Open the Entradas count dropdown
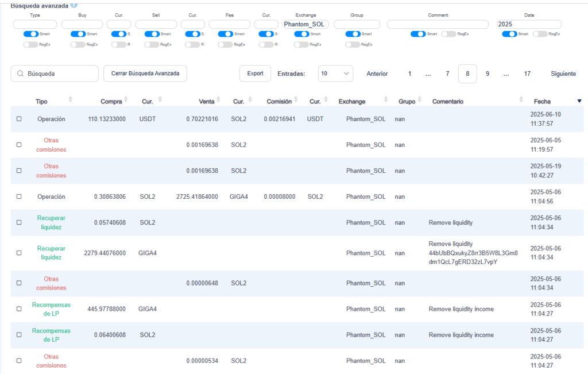 (x=335, y=74)
